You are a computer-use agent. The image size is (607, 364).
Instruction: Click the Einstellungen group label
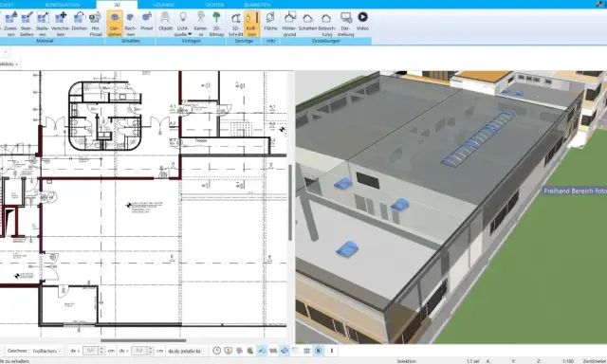326,41
